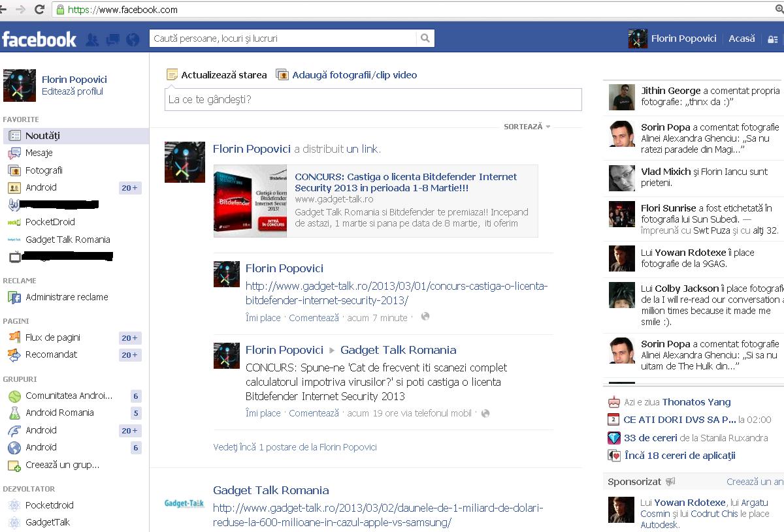The image size is (784, 532).
Task: Click the Administrare reclame icon
Action: 14,297
